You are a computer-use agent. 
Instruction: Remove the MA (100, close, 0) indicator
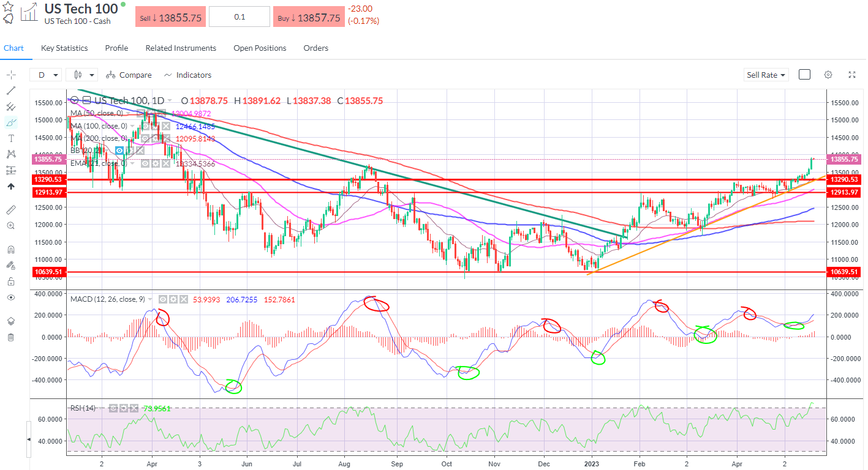coord(165,126)
